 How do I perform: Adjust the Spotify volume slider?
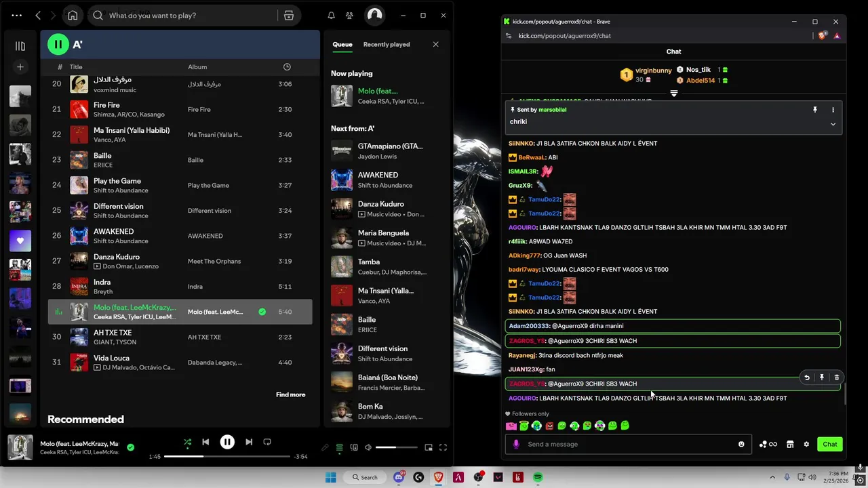(395, 447)
